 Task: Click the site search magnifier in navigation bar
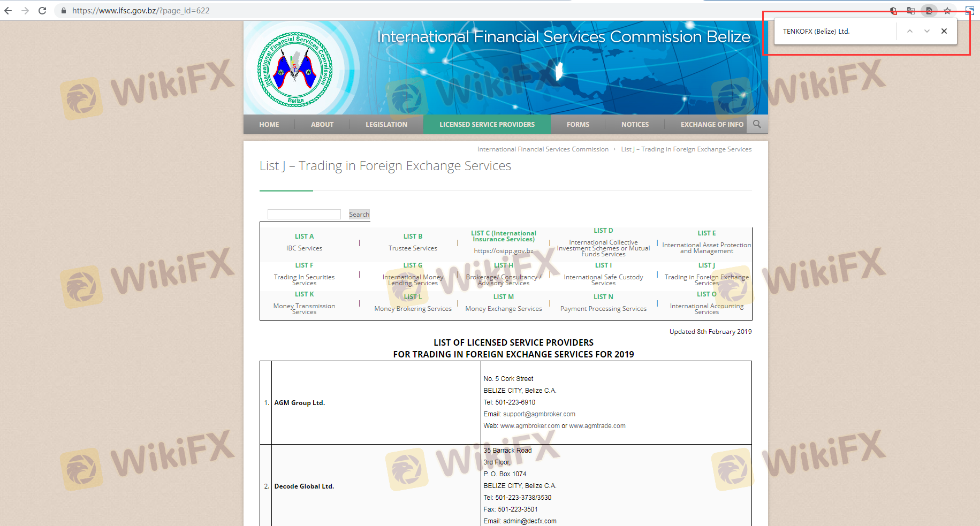[757, 124]
